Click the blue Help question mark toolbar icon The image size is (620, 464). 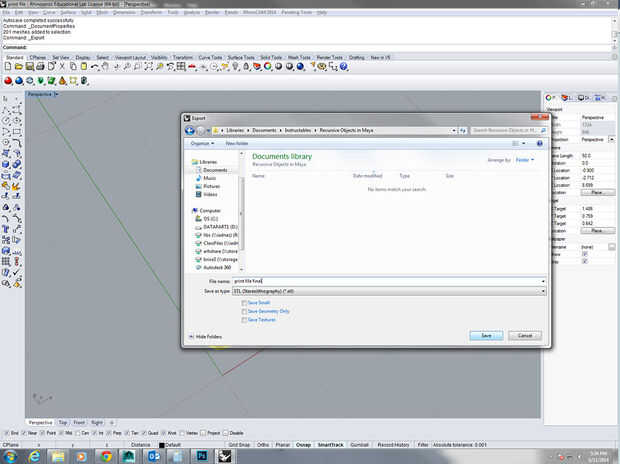(x=344, y=66)
